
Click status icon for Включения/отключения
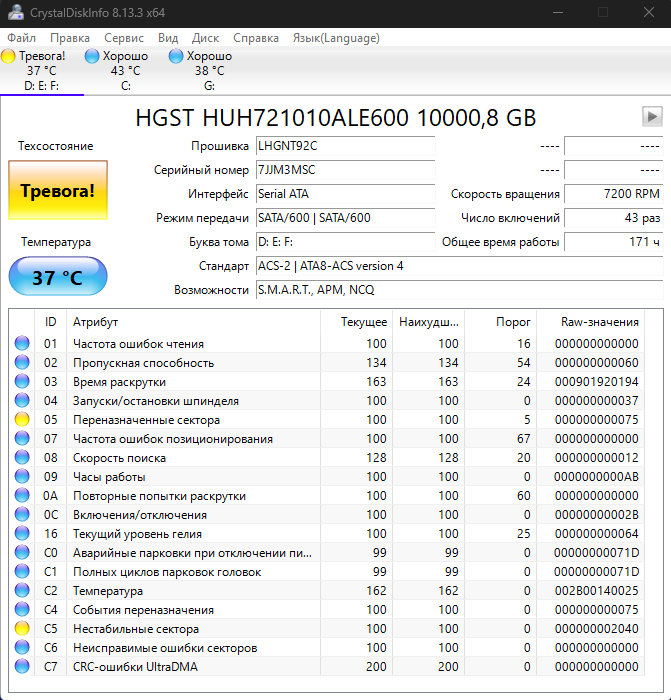[x=22, y=515]
